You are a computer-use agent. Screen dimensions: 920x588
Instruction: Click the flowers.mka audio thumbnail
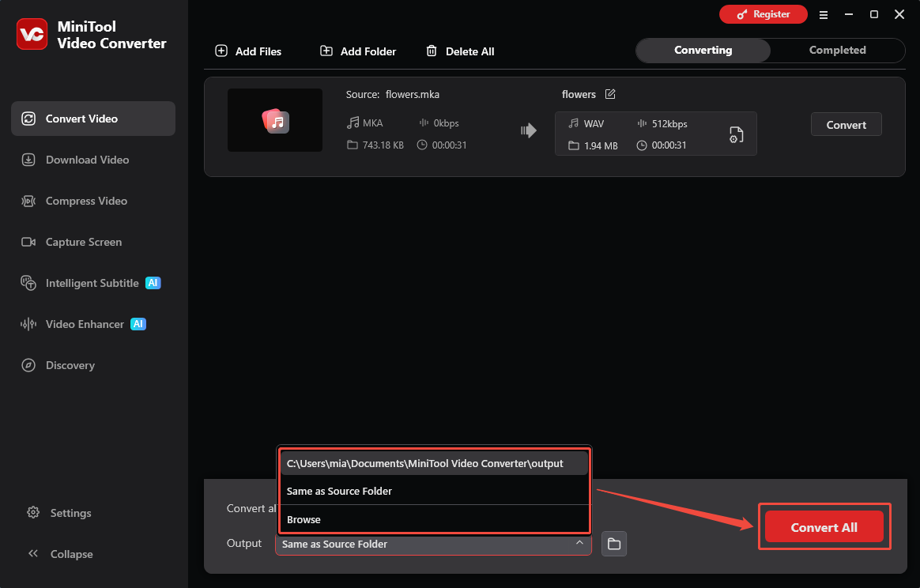[275, 120]
